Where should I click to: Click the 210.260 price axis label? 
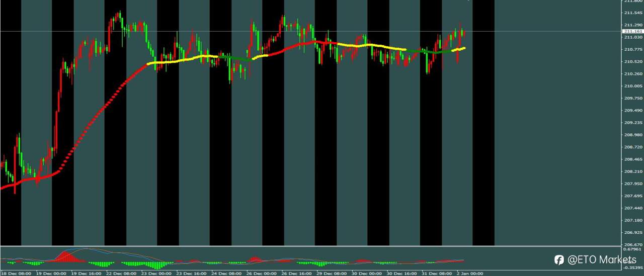point(633,74)
